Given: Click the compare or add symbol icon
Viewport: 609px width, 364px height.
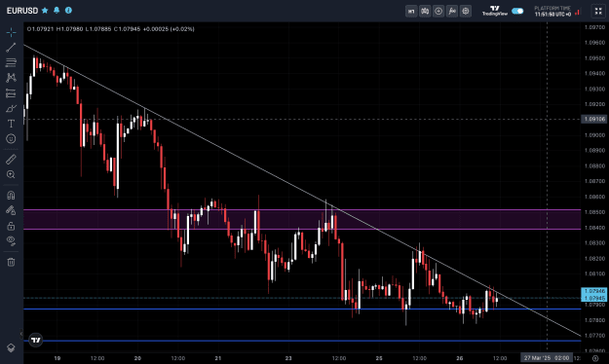Looking at the screenshot, I should pyautogui.click(x=438, y=12).
